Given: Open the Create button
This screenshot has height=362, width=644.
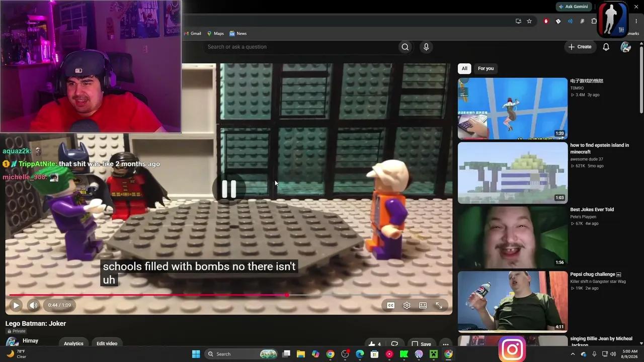Looking at the screenshot, I should point(580,47).
